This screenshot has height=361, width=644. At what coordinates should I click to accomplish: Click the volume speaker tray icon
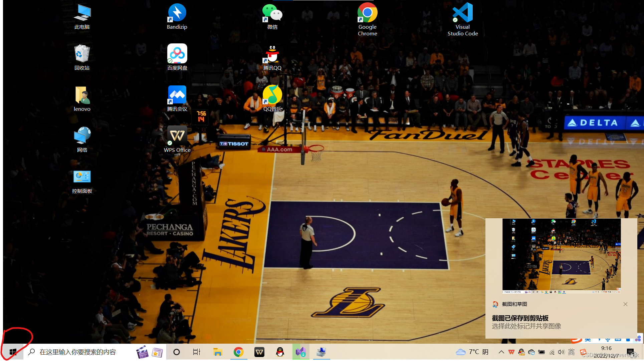pyautogui.click(x=561, y=352)
